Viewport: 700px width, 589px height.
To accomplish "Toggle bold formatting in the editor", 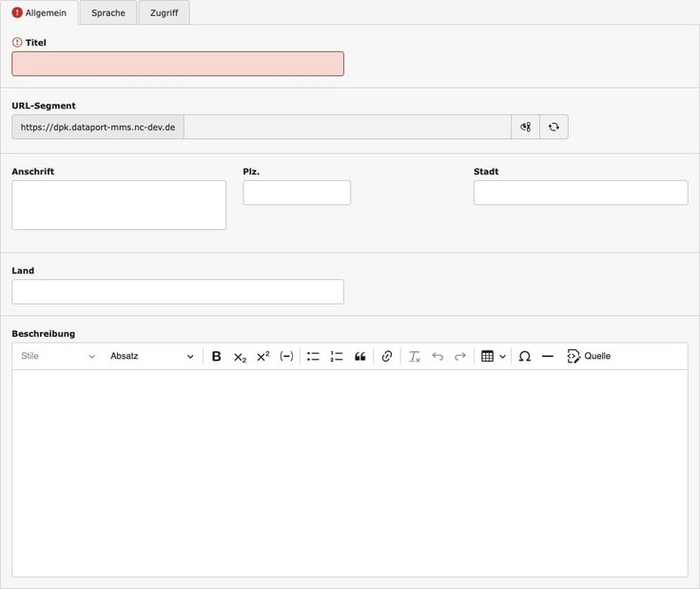I will pyautogui.click(x=216, y=357).
